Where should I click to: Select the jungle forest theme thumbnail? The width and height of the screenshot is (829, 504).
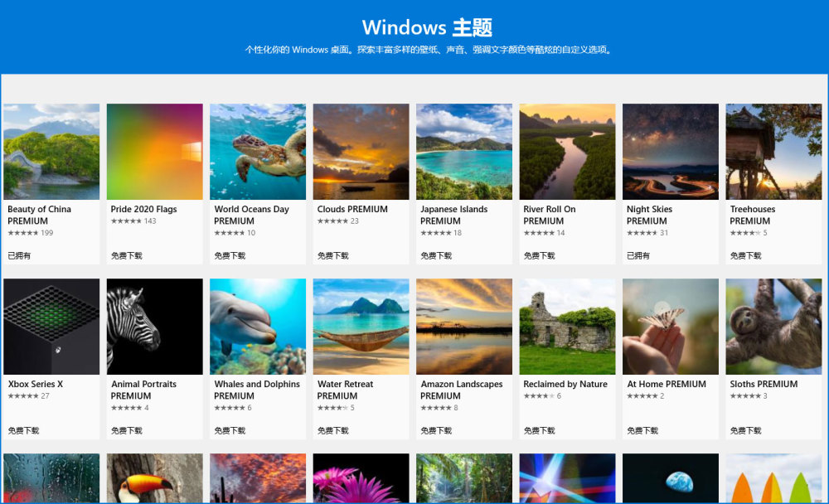[464, 478]
